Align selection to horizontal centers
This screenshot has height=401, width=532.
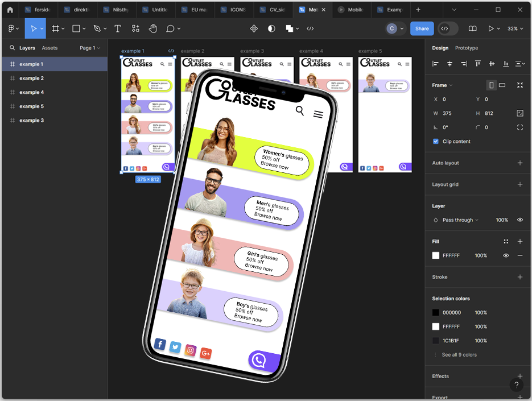click(449, 64)
